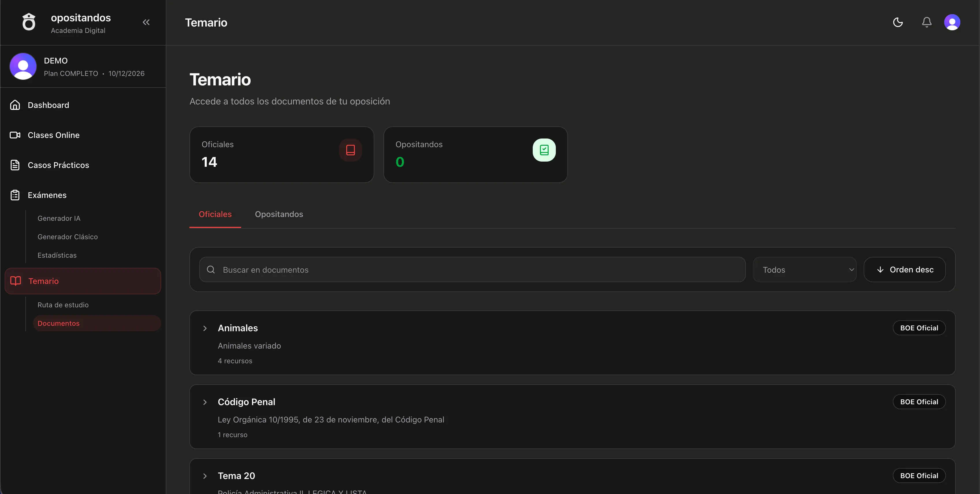This screenshot has width=980, height=494.
Task: Click the DEMO profile avatar in the sidebar
Action: point(23,66)
